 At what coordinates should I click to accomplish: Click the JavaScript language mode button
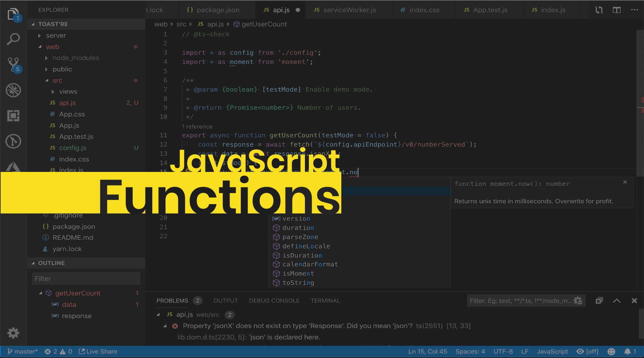pos(552,352)
